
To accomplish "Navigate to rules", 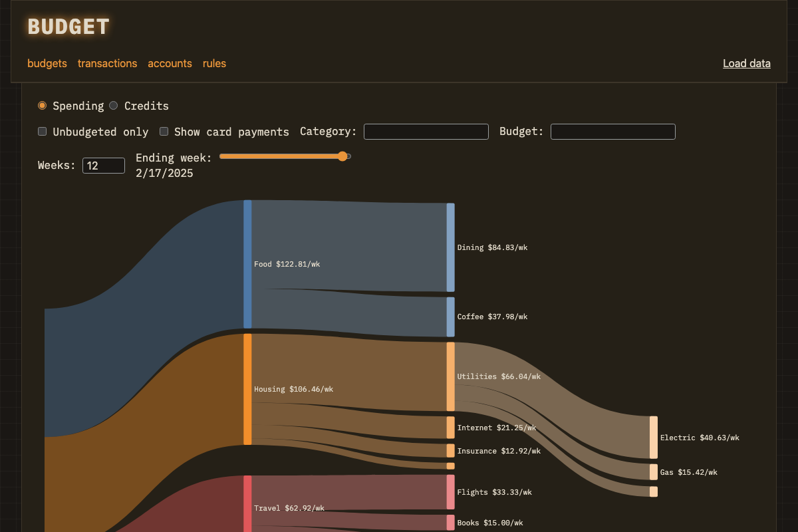I will click(214, 64).
